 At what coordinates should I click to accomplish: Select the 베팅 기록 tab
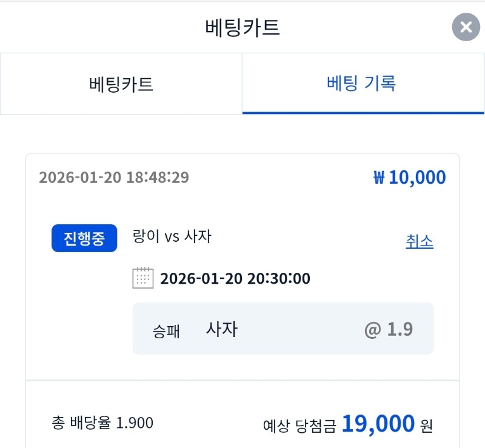tap(361, 83)
